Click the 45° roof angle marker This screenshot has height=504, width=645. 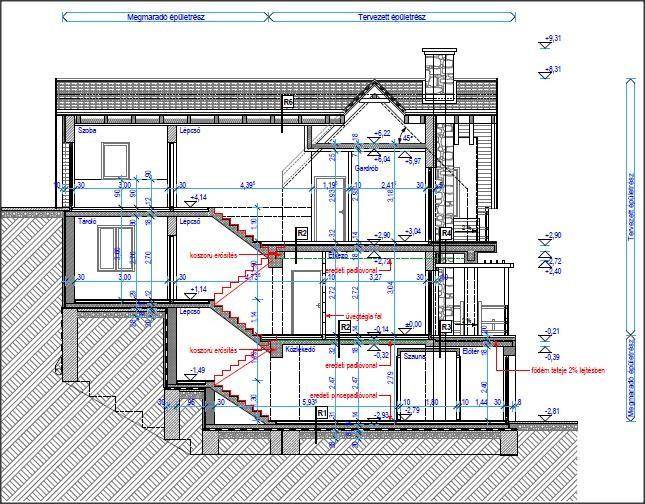(409, 139)
